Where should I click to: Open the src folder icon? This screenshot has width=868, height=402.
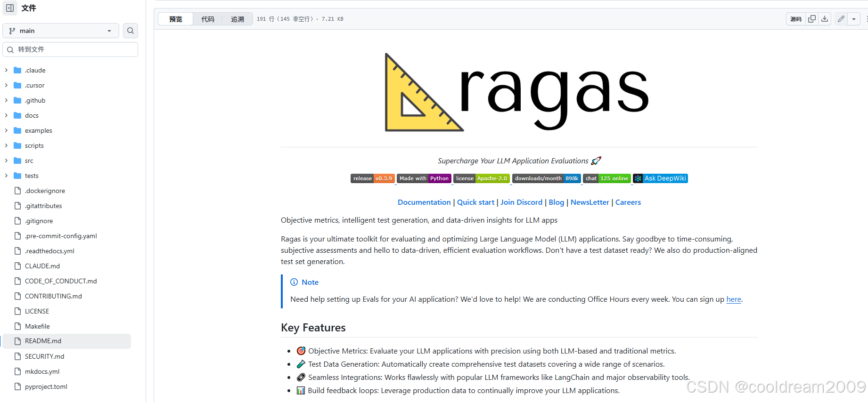tap(18, 161)
